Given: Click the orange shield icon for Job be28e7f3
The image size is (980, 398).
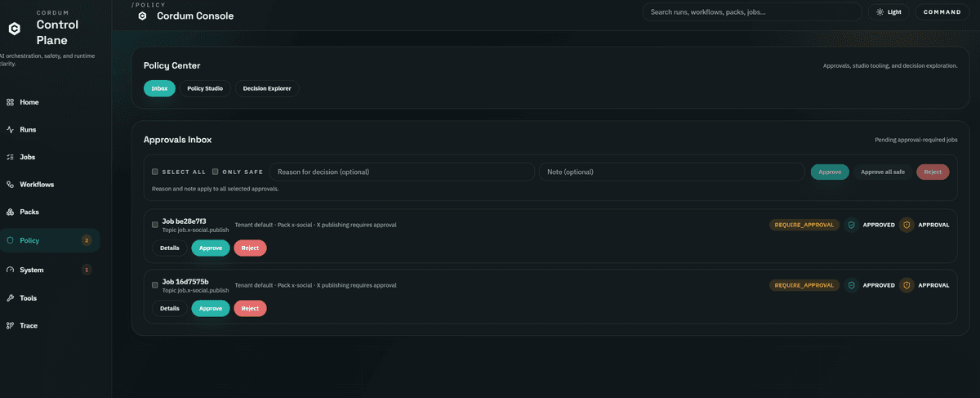Looking at the screenshot, I should [906, 225].
